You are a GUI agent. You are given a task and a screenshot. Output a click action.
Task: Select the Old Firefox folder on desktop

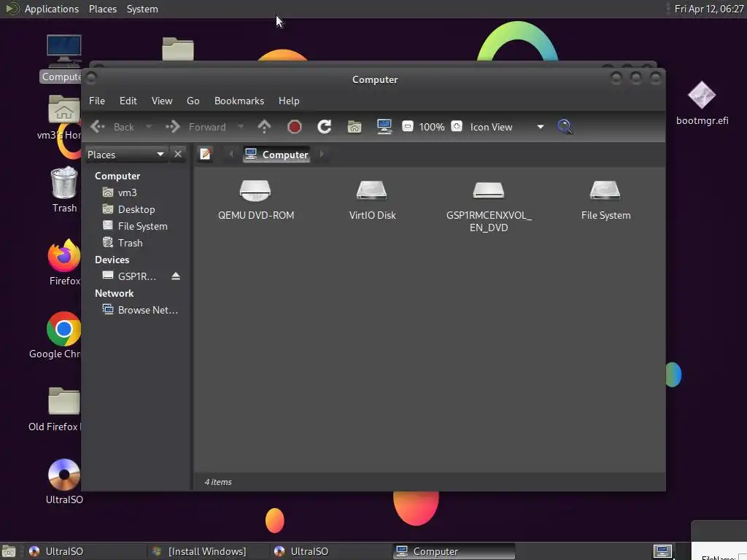click(x=55, y=408)
